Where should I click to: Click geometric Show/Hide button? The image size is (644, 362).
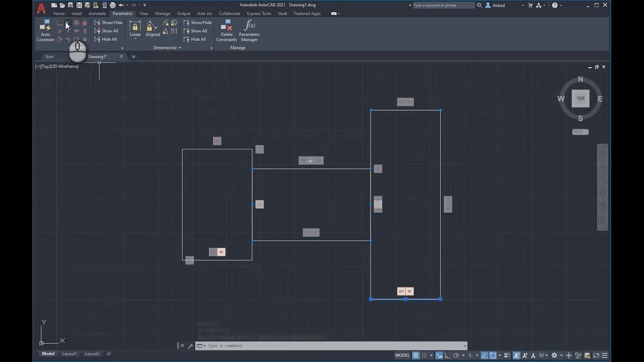coord(108,23)
